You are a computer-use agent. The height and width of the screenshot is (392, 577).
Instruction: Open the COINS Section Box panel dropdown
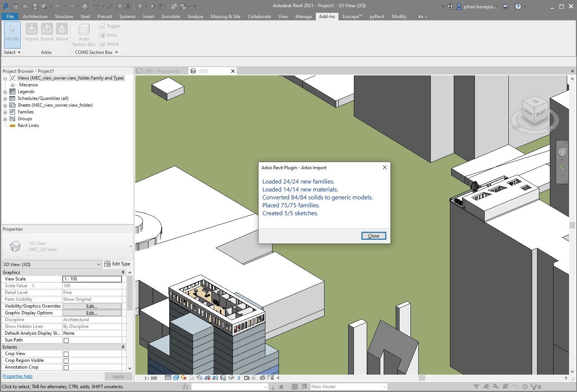pyautogui.click(x=96, y=52)
